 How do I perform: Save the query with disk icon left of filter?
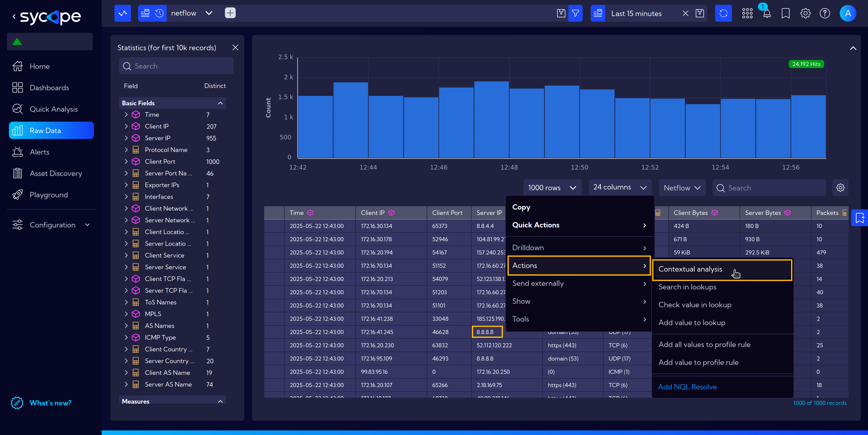click(561, 13)
